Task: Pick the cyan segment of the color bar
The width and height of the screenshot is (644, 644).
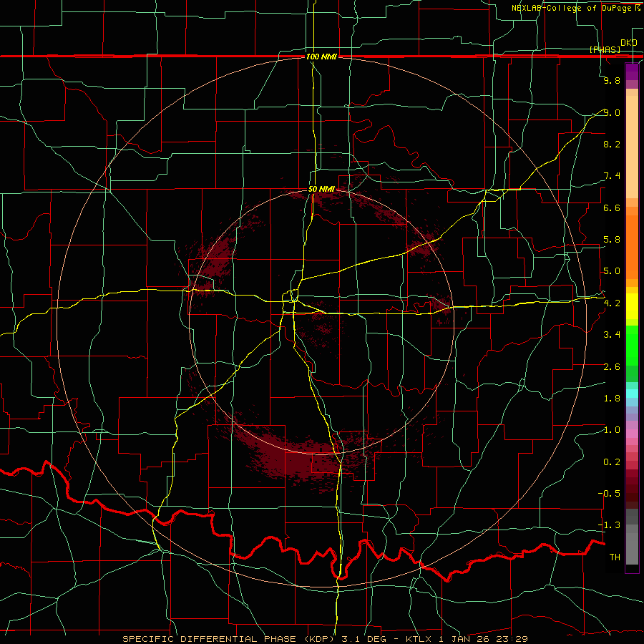Action: pyautogui.click(x=632, y=393)
